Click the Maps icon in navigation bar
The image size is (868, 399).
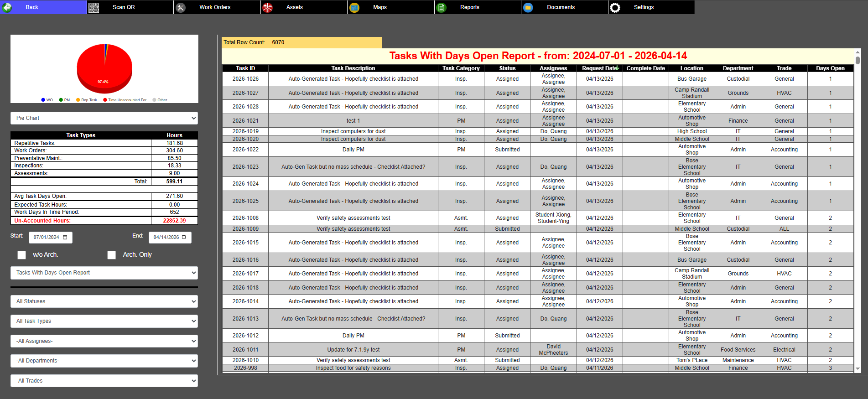coord(354,7)
